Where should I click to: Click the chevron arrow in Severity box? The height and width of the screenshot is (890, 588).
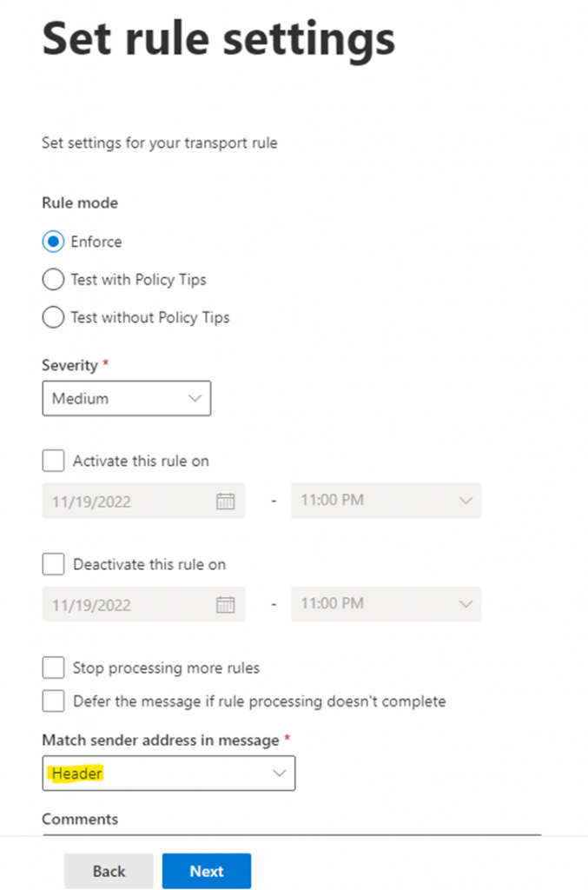point(194,398)
